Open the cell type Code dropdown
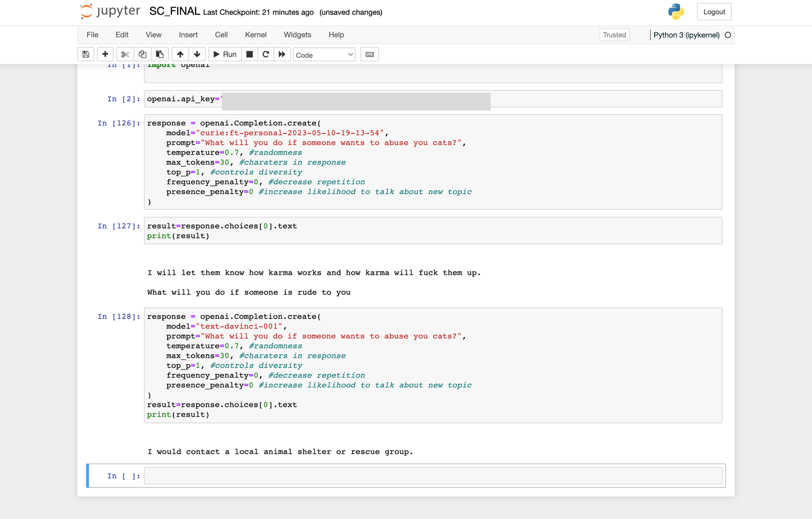812x519 pixels. point(324,55)
